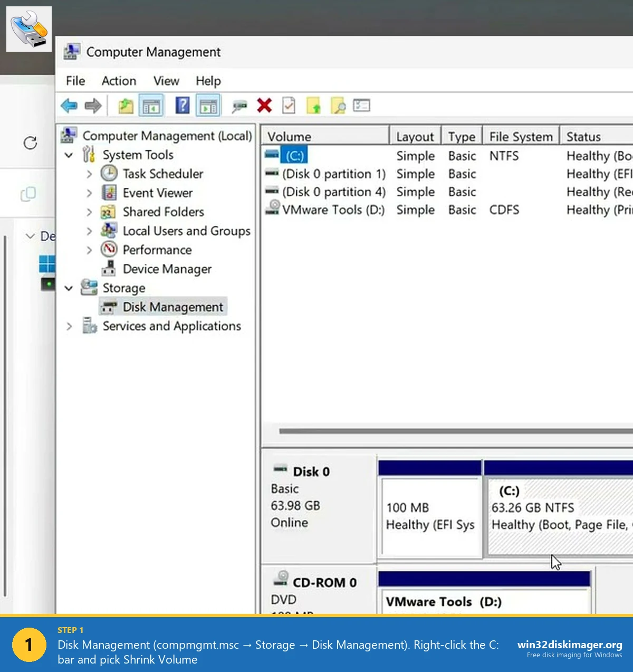Toggle the console tree pane icon

pos(151,105)
